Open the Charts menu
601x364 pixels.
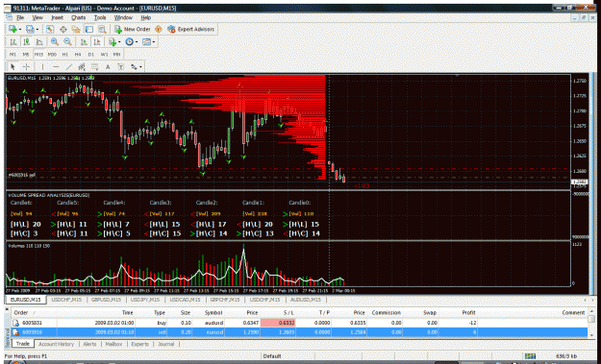pos(78,17)
